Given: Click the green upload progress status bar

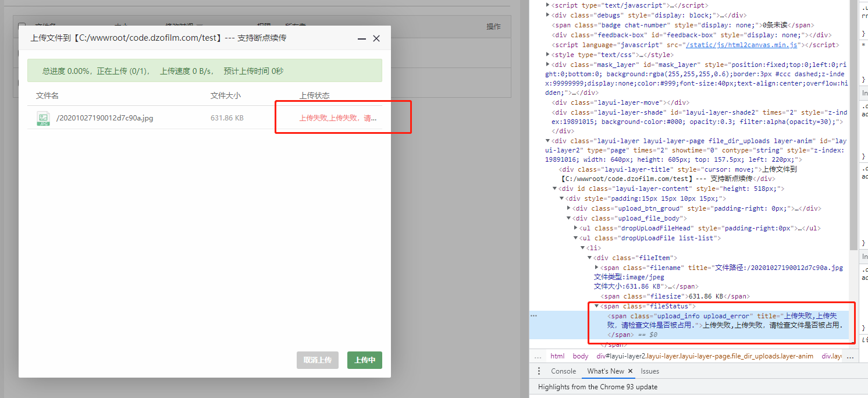Looking at the screenshot, I should coord(205,70).
